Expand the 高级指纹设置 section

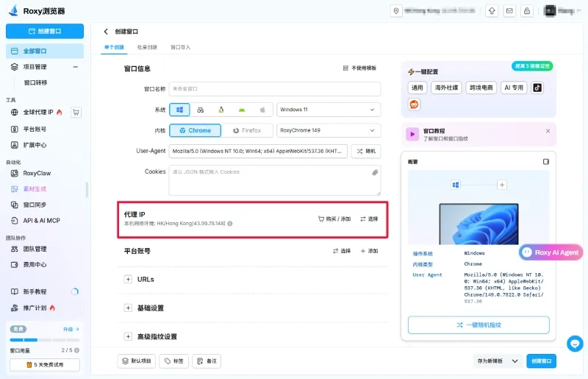coord(128,336)
